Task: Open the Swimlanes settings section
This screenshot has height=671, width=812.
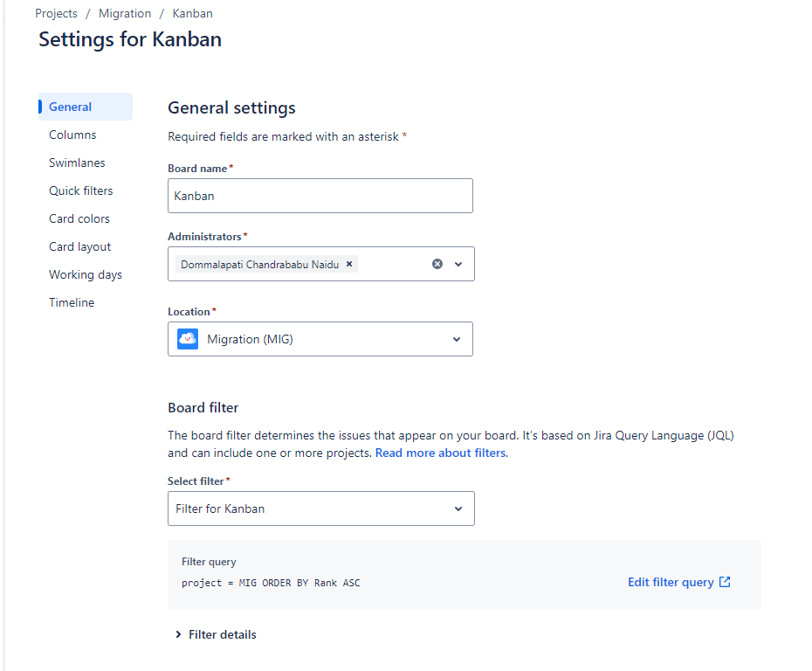Action: 77,163
